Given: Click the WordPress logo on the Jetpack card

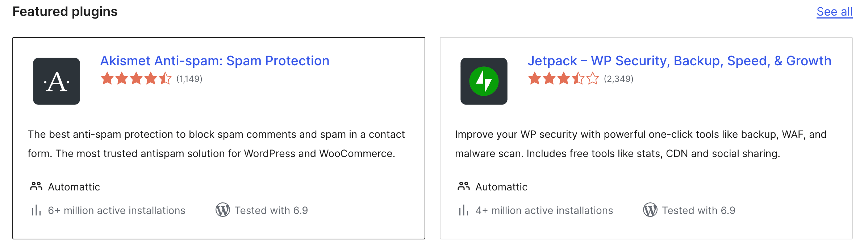Looking at the screenshot, I should [650, 210].
